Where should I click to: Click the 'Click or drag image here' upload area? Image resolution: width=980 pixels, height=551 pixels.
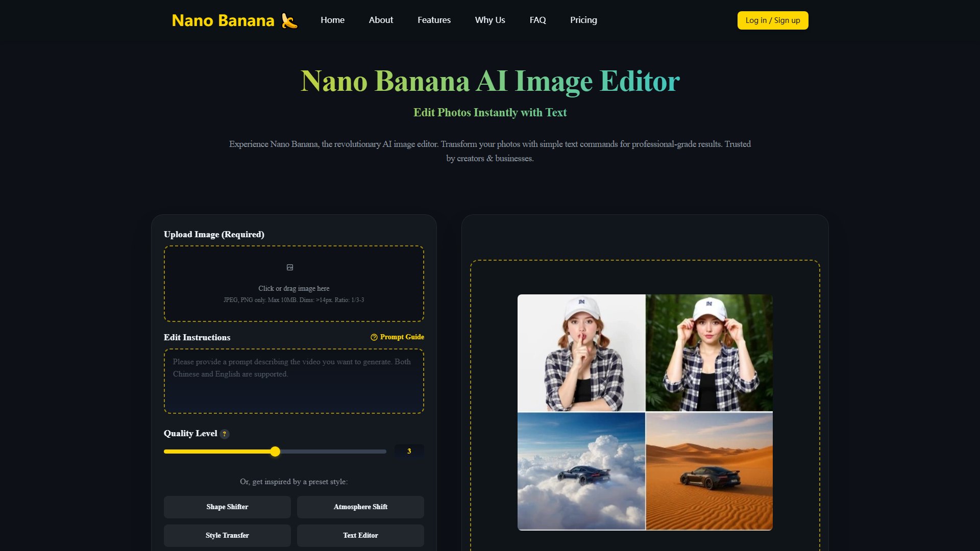[x=294, y=284]
